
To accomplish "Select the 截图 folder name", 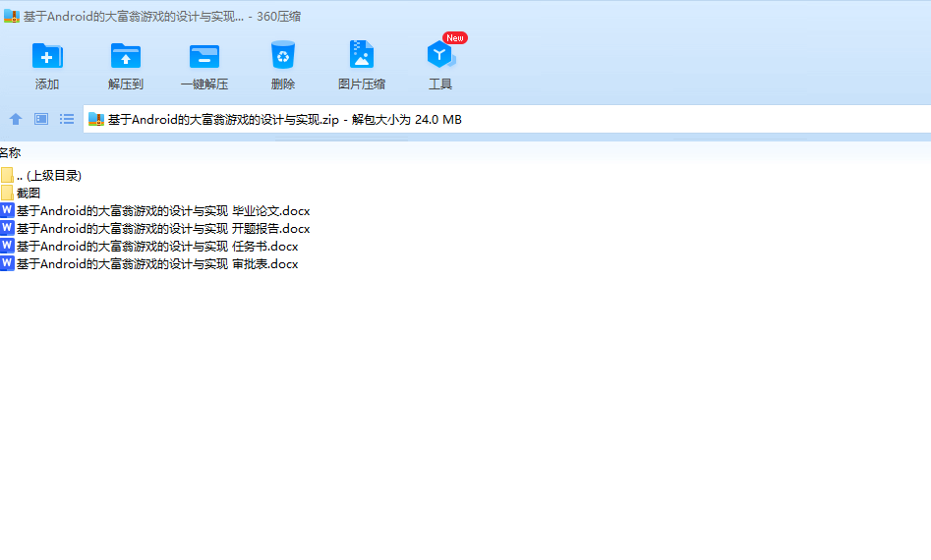I will coord(29,194).
